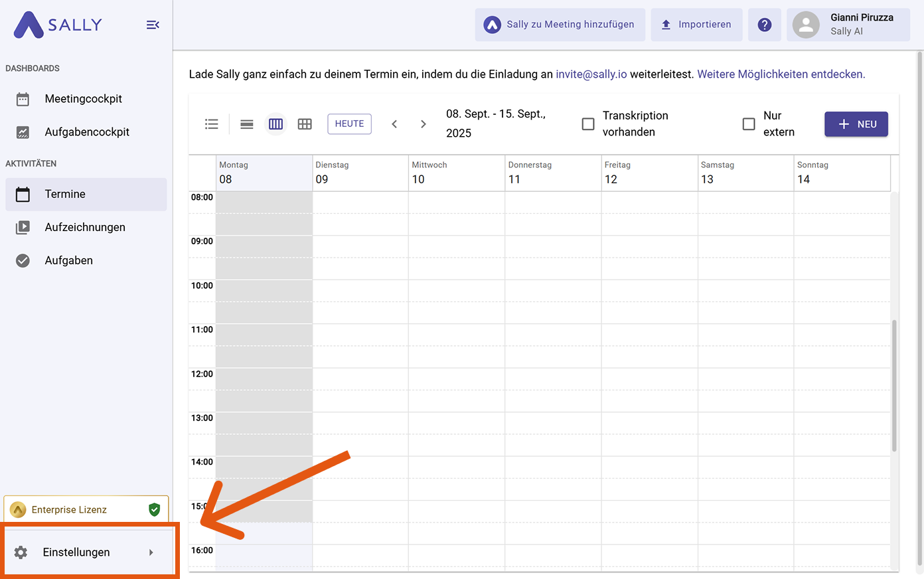Image resolution: width=924 pixels, height=579 pixels.
Task: Collapse the sidebar with the menu icon
Action: [x=153, y=25]
